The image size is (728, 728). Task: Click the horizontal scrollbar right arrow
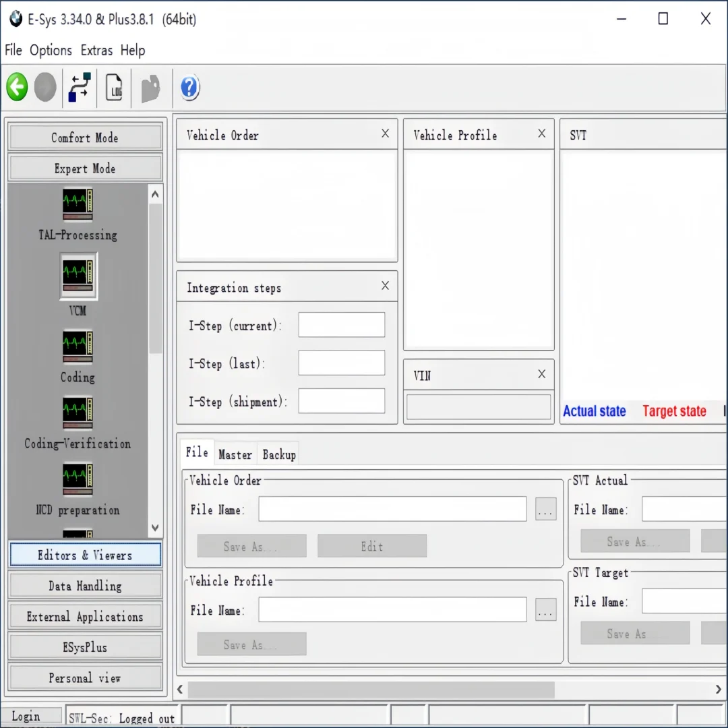tap(718, 690)
